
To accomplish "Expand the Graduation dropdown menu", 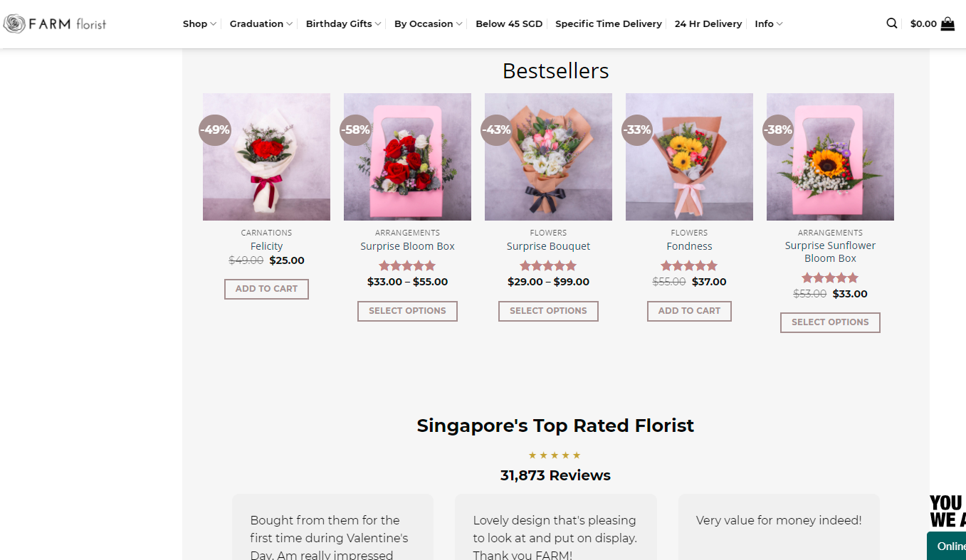I will (x=261, y=23).
